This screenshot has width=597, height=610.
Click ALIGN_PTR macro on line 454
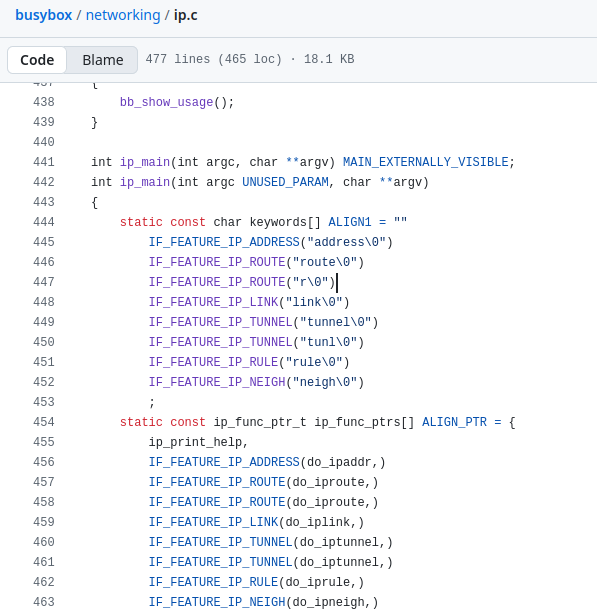pyautogui.click(x=454, y=422)
